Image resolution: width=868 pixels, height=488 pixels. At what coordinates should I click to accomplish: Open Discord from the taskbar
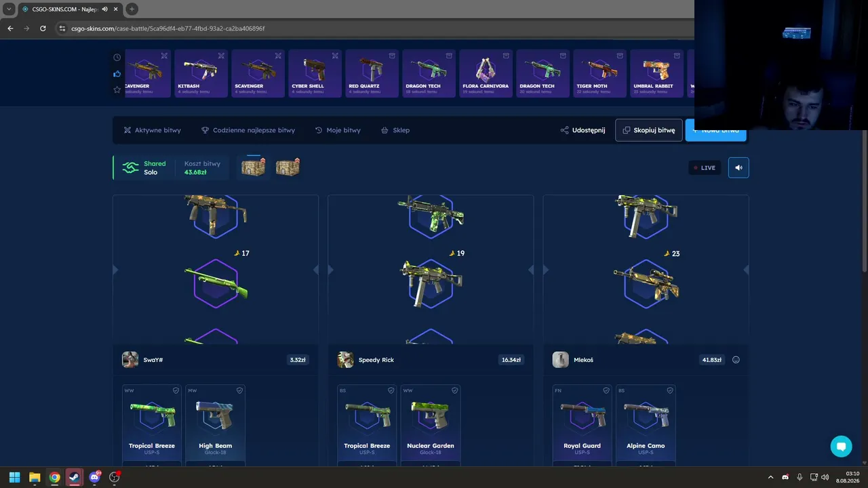click(x=94, y=477)
